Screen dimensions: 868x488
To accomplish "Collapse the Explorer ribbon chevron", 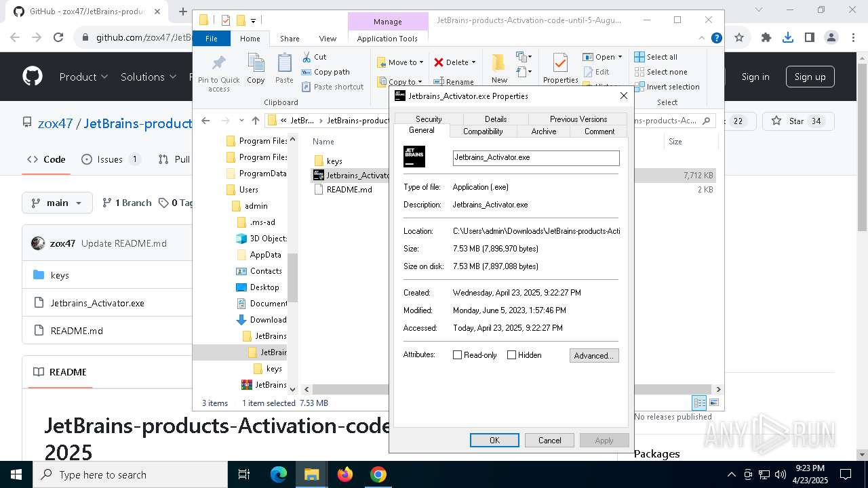I will pyautogui.click(x=703, y=39).
